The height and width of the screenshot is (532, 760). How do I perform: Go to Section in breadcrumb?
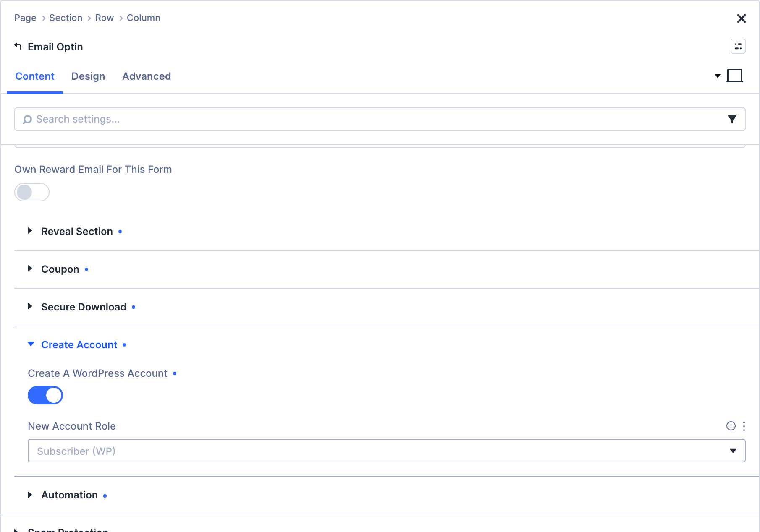pos(66,18)
